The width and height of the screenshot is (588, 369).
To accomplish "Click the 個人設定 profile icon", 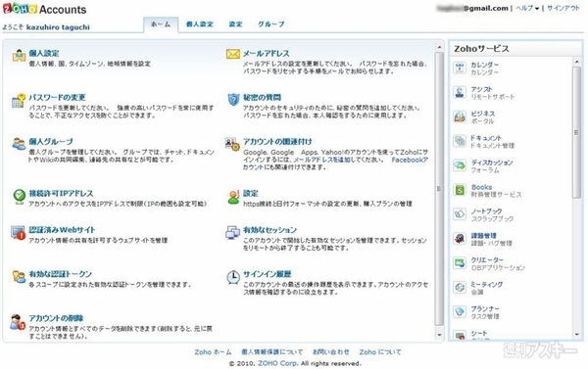I will (19, 56).
